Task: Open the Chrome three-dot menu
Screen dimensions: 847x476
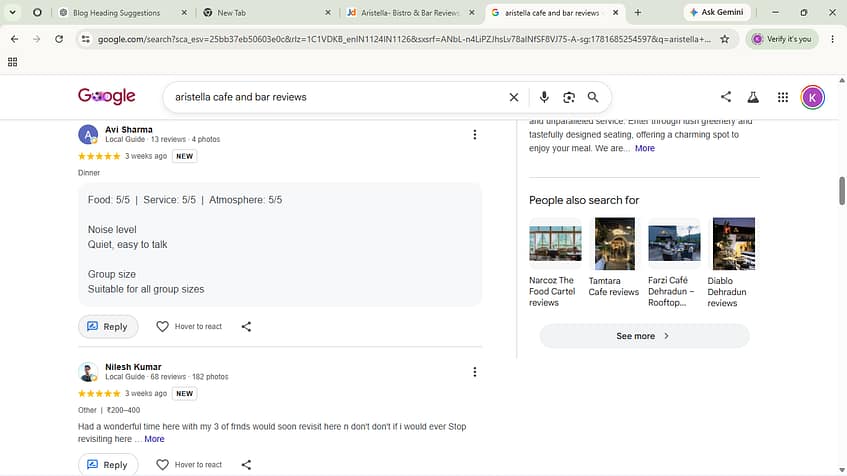Action: (x=832, y=39)
